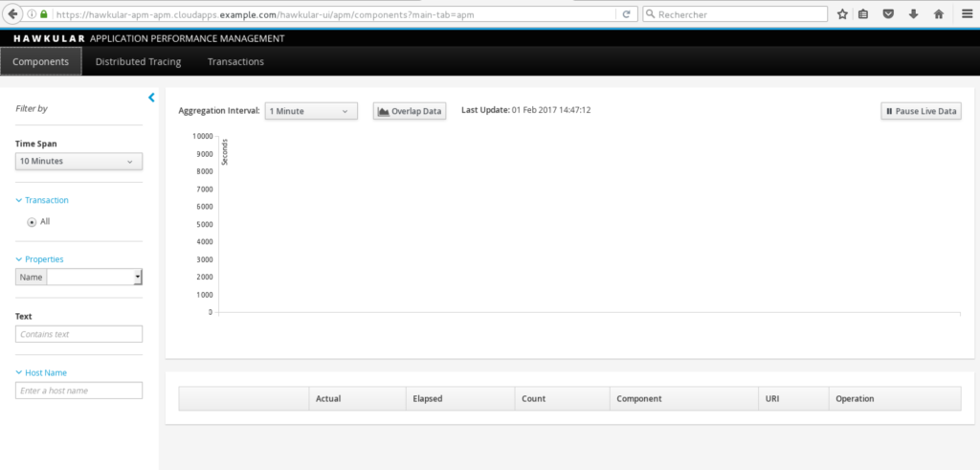Open the Properties Name combo box arrow

[138, 277]
